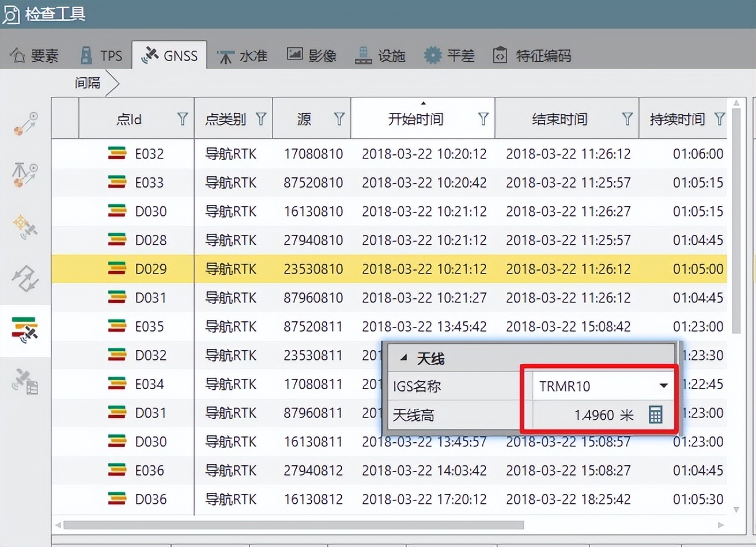Go to the 设施 tab

380,55
